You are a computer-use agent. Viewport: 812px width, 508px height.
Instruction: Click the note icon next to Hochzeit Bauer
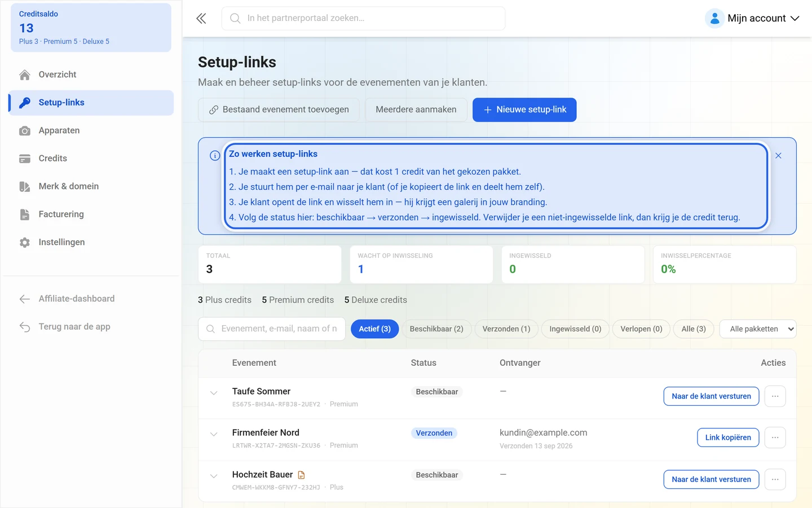301,475
